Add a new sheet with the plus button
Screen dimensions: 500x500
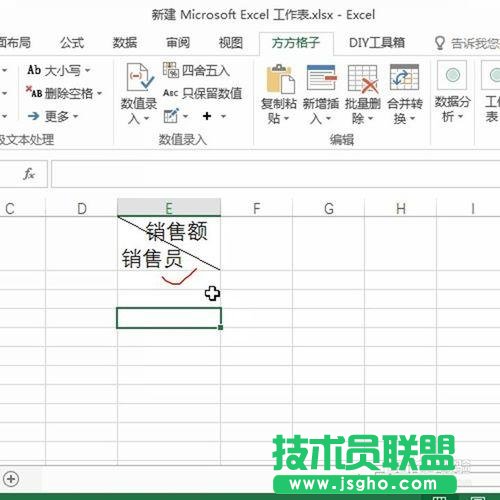click(x=11, y=479)
